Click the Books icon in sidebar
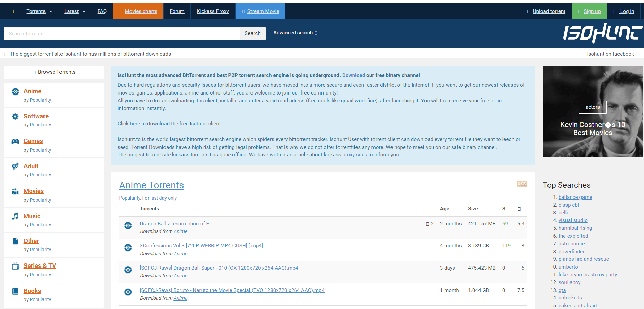The image size is (644, 309). tap(15, 291)
